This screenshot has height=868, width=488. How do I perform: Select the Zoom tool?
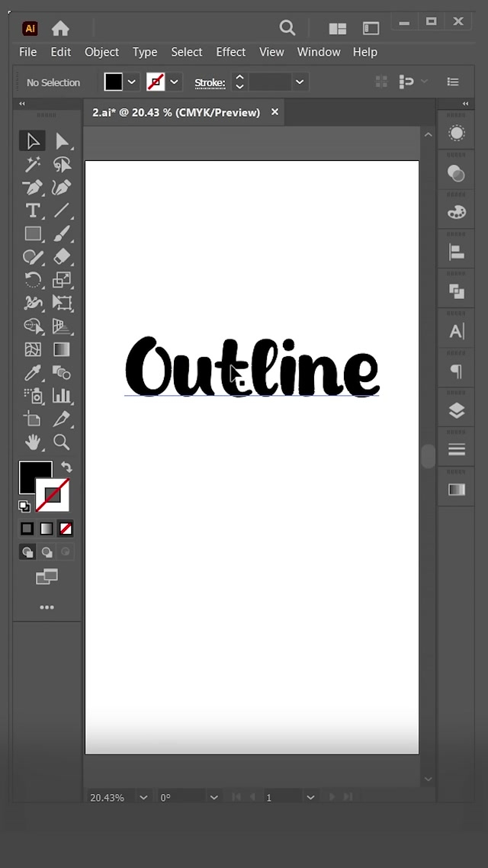(x=62, y=442)
